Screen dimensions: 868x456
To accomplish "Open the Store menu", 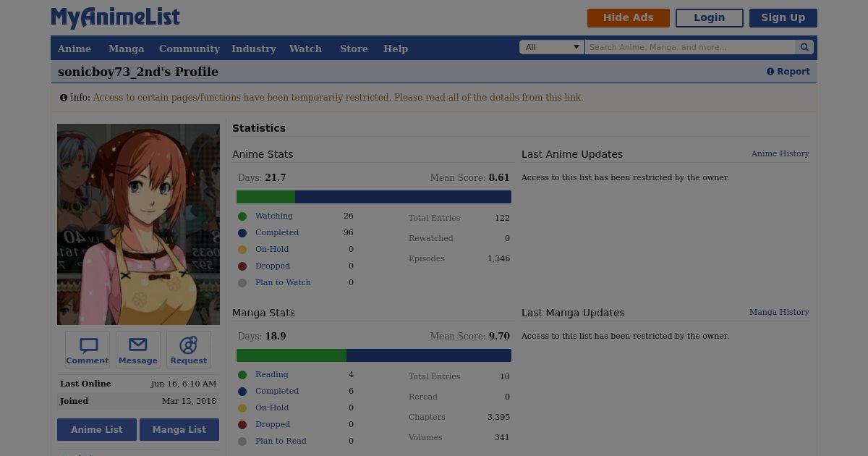I will tap(354, 48).
